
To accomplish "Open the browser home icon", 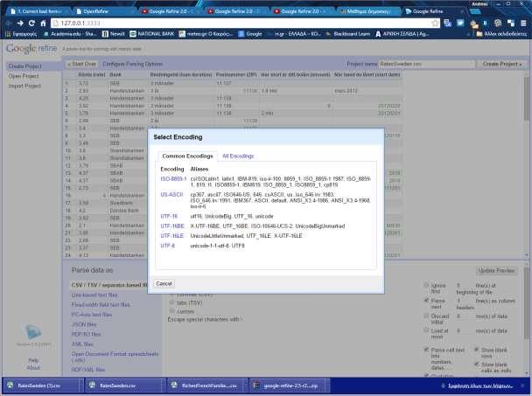I will [x=43, y=23].
